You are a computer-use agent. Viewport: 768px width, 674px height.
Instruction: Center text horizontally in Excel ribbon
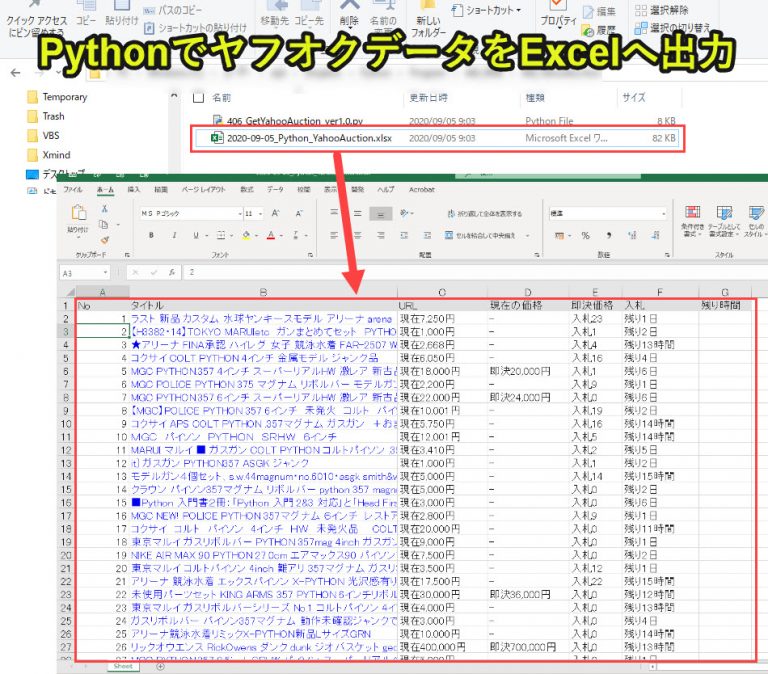(x=358, y=236)
